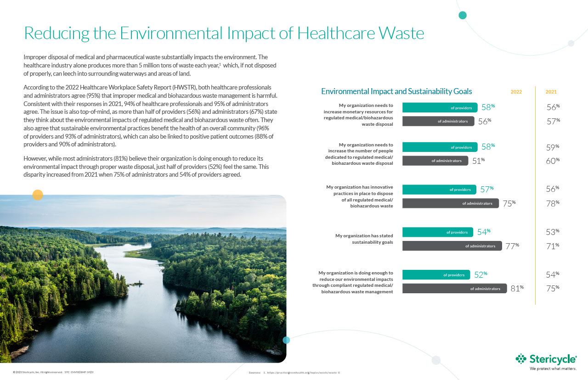Screen dimensions: 588x380
Task: Click the label 'My organization has stated sustainability goals'
Action: [x=364, y=239]
